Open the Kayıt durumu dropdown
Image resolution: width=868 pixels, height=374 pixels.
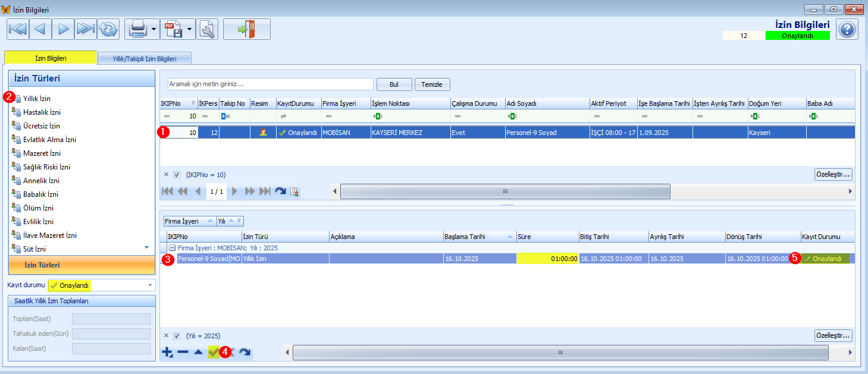point(150,285)
